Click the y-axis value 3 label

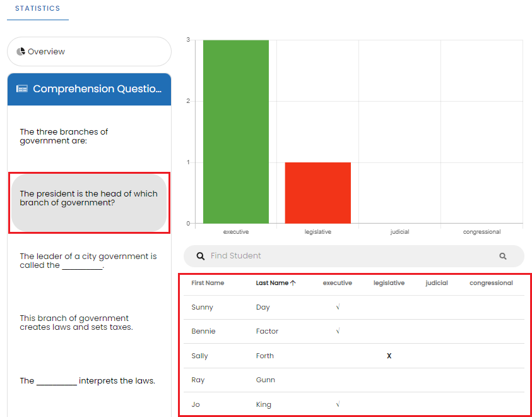coord(188,40)
